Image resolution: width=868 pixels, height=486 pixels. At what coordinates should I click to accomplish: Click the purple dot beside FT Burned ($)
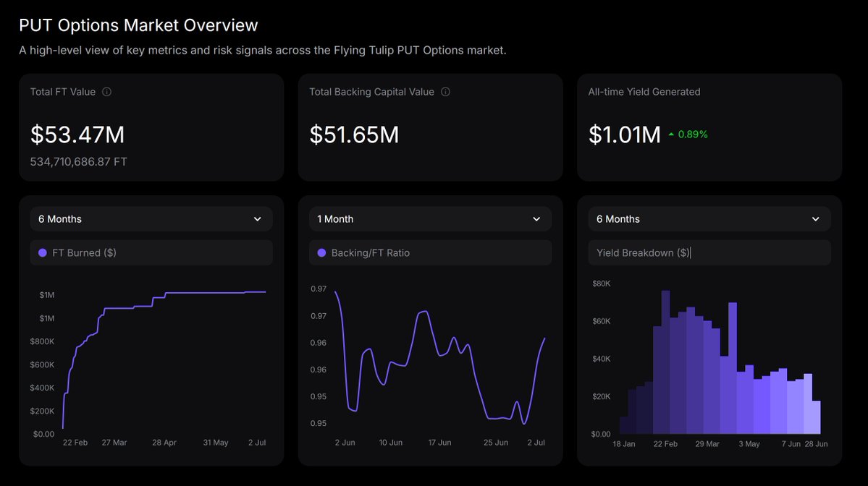tap(43, 252)
